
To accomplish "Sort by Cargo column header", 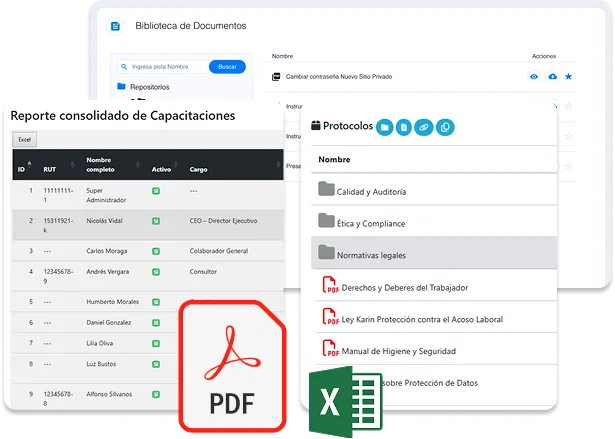I will click(x=234, y=166).
